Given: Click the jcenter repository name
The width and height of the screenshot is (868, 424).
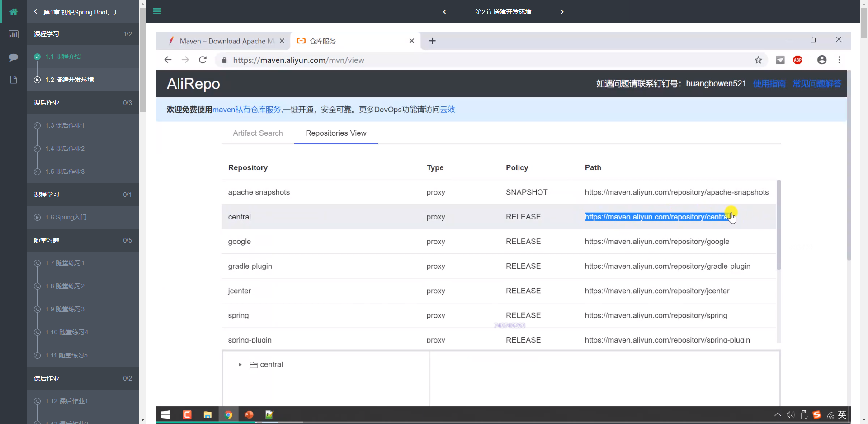Looking at the screenshot, I should [x=240, y=291].
